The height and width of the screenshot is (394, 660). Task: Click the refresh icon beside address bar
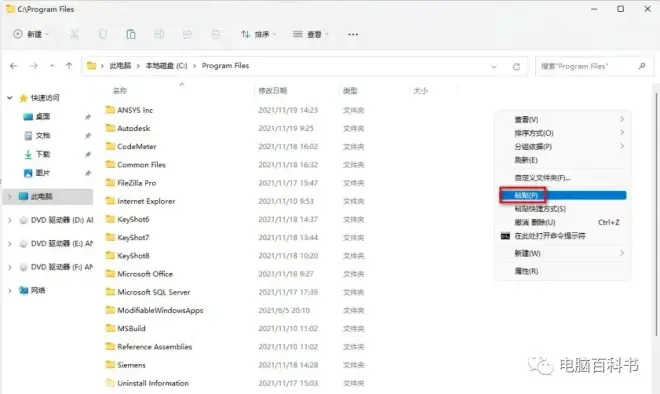click(516, 67)
